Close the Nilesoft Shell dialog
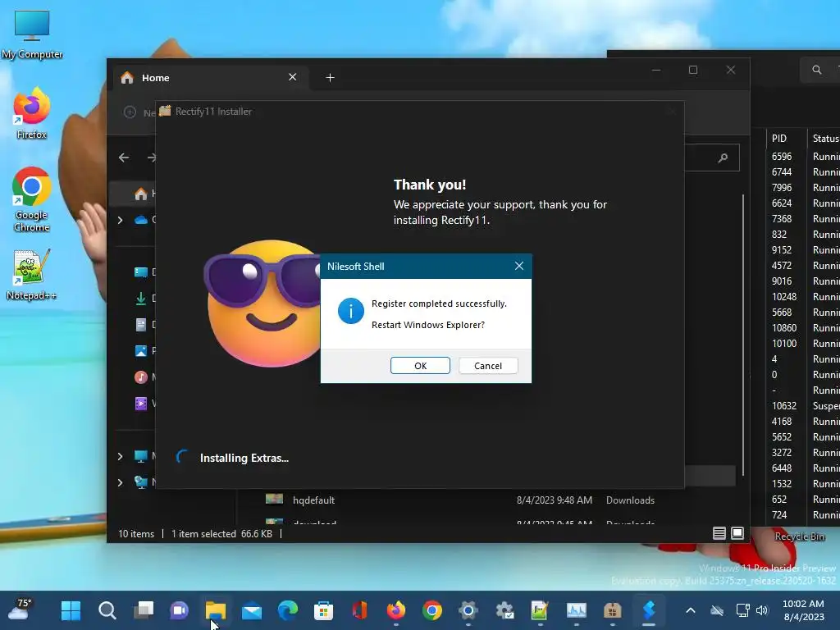 tap(518, 267)
